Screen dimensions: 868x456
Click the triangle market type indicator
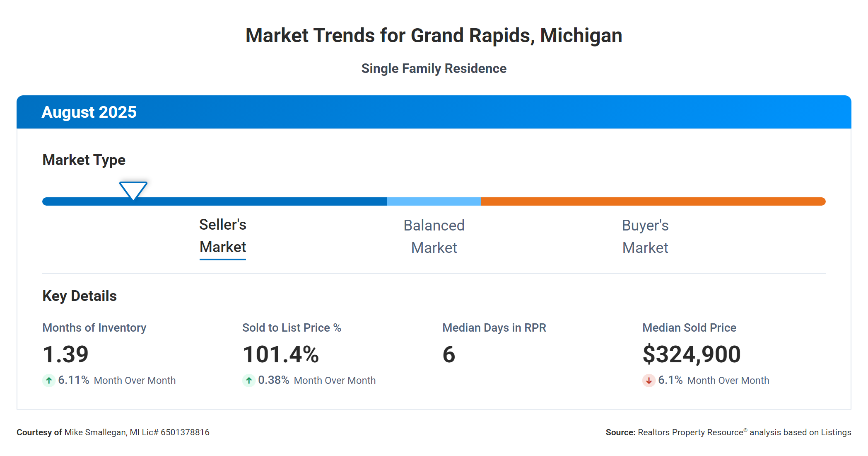[133, 190]
